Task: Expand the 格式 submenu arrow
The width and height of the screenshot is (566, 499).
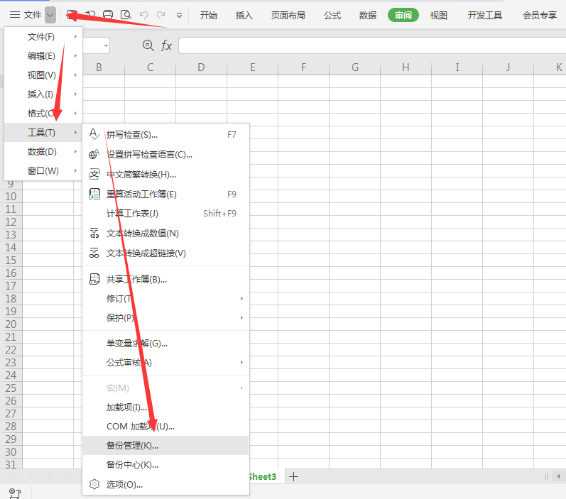Action: (75, 113)
